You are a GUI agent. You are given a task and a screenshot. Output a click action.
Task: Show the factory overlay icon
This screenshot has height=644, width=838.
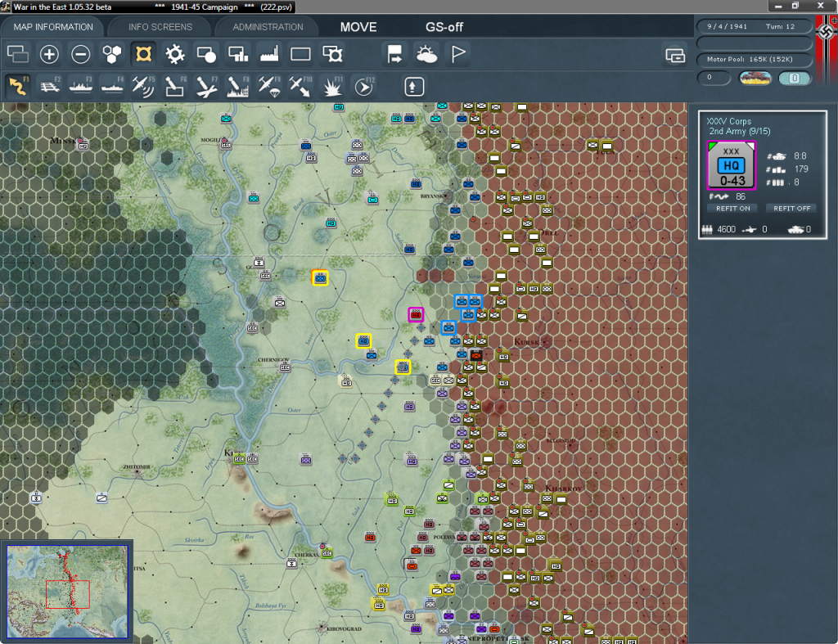pyautogui.click(x=269, y=54)
